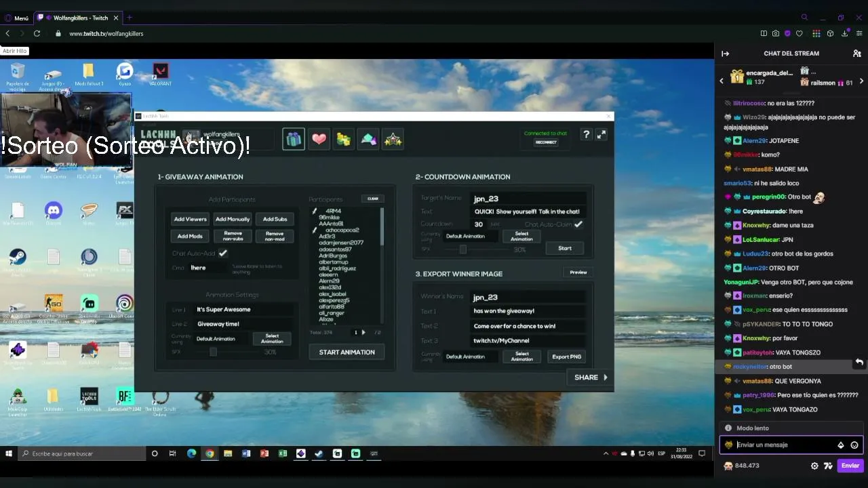Open the stars tool in Lachhh Tools
868x488 pixels.
[393, 139]
